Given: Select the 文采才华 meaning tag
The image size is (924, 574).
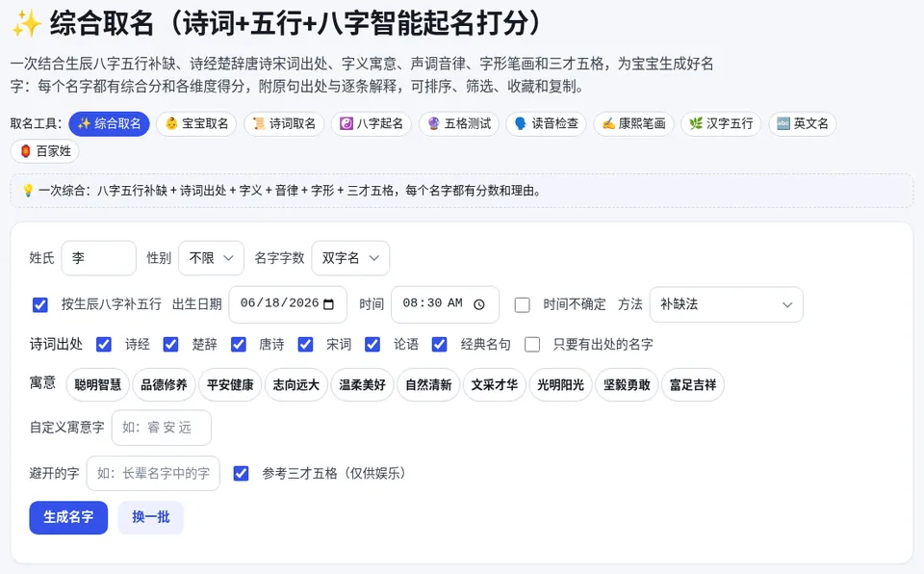Looking at the screenshot, I should [495, 384].
